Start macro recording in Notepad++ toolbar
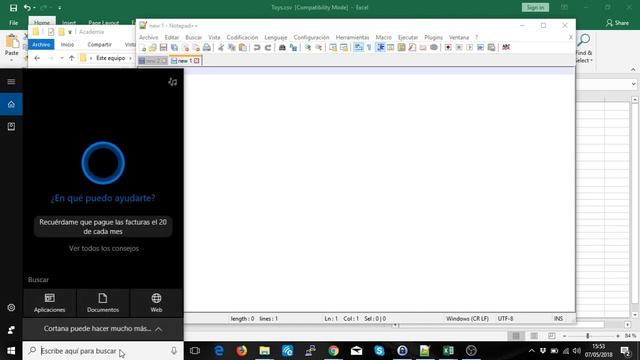The height and width of the screenshot is (360, 640). click(448, 47)
